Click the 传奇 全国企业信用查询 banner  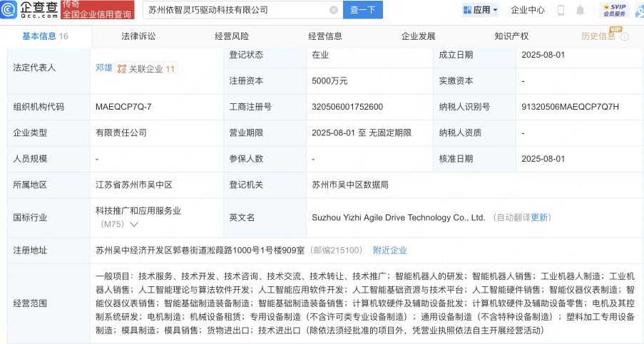pos(97,9)
